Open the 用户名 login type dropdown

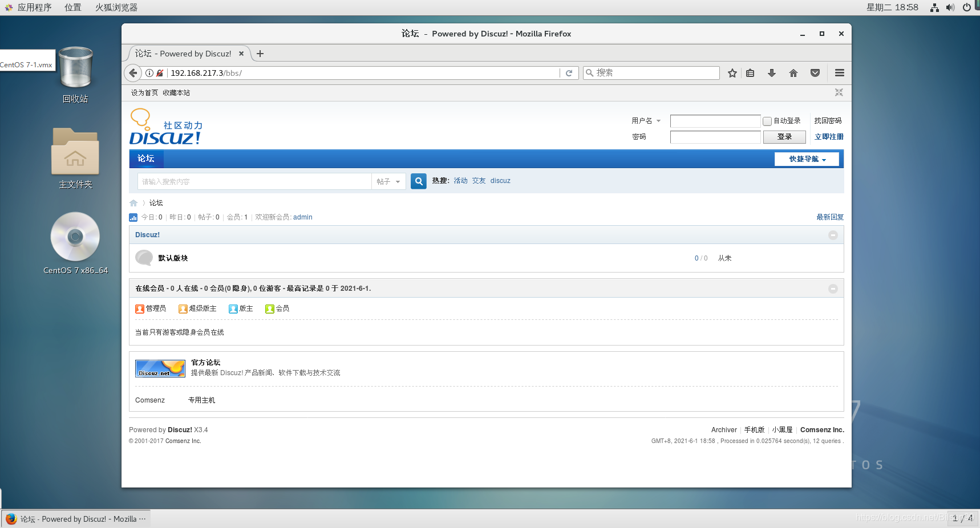646,121
